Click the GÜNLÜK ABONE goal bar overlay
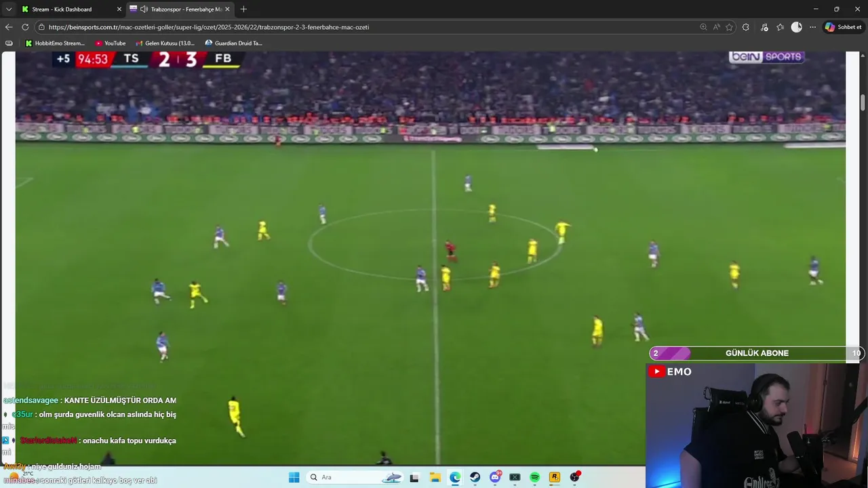This screenshot has width=868, height=488. tap(756, 353)
